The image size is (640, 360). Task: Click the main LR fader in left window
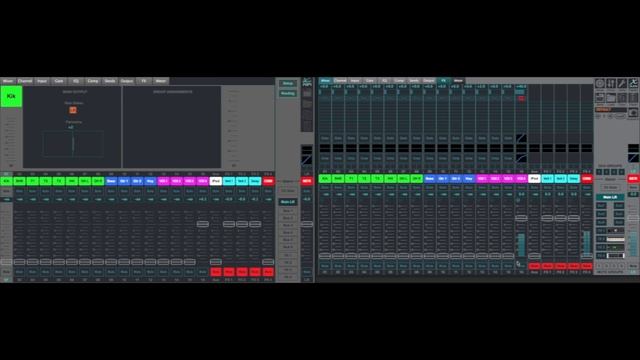[307, 224]
